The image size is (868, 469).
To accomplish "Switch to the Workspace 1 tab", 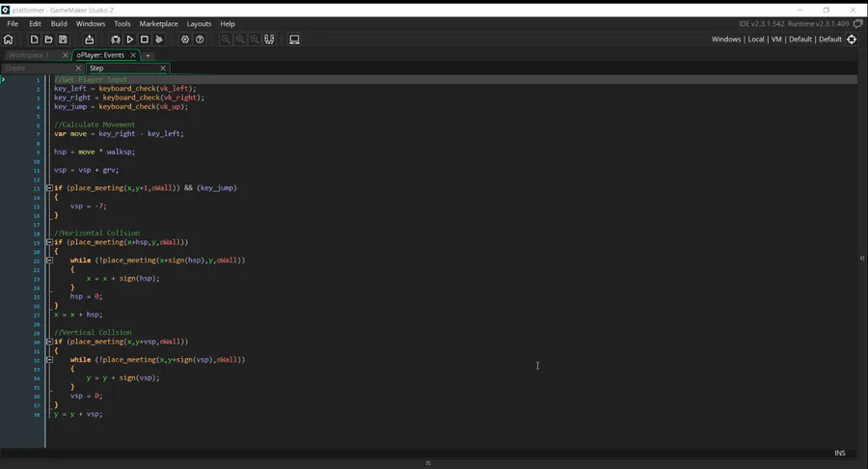I will [29, 55].
